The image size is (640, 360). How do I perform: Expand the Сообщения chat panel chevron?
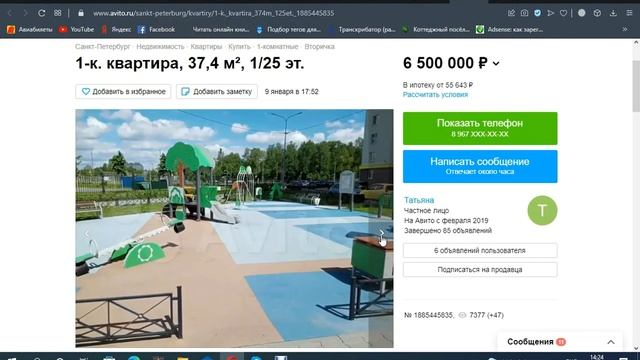click(x=611, y=342)
